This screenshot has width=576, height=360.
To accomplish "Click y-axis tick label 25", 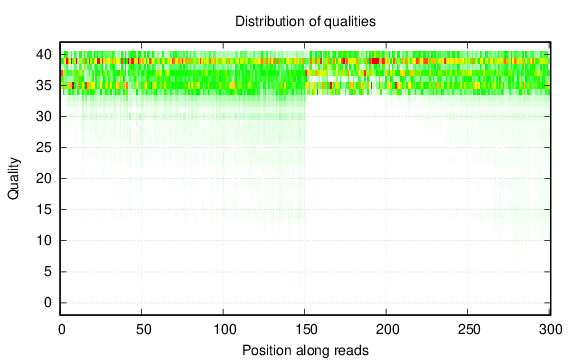I will coord(44,148).
